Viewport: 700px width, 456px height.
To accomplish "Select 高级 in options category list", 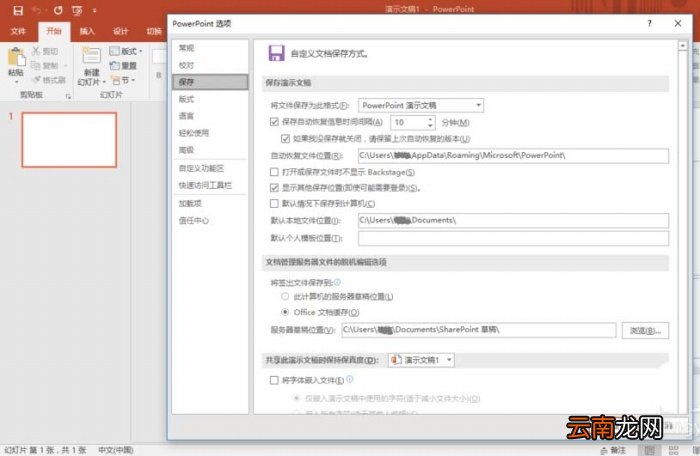I will 210,150.
